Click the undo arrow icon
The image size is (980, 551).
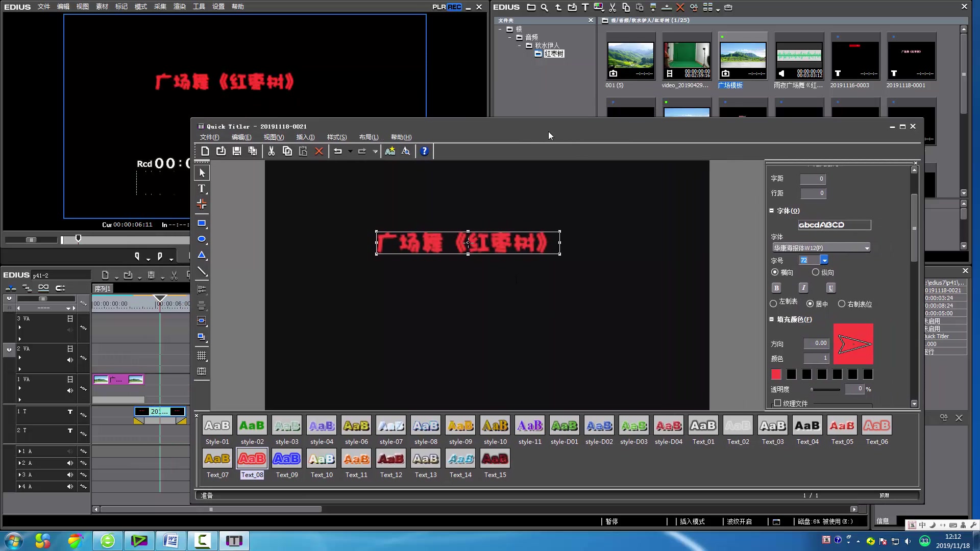point(338,151)
